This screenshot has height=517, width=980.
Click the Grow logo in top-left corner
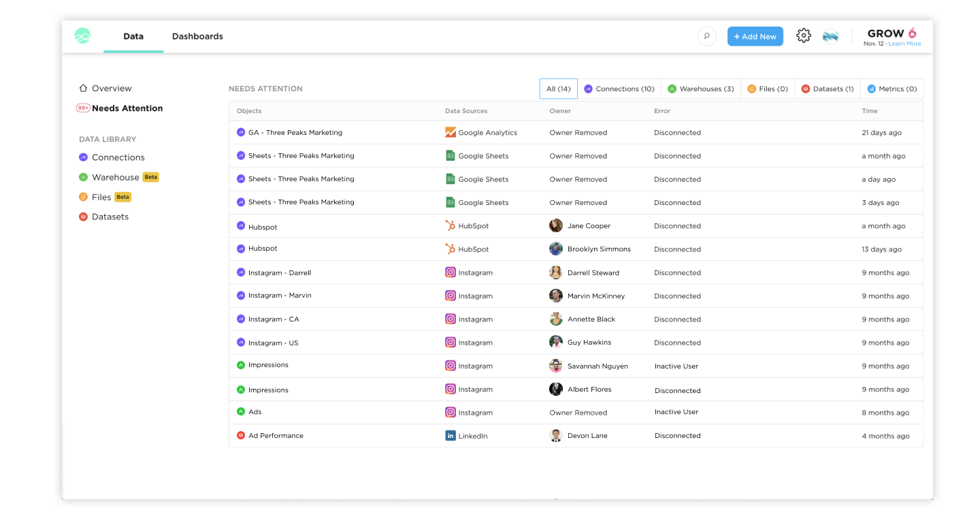tap(82, 36)
